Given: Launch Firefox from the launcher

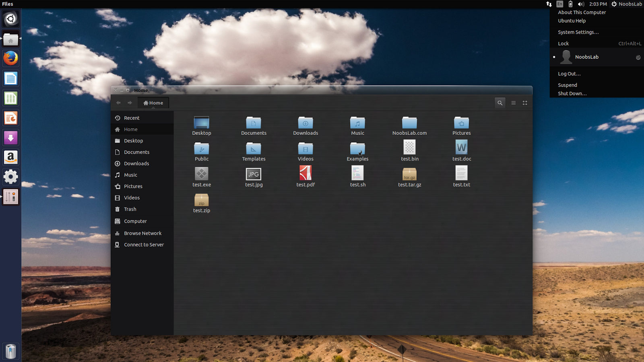Looking at the screenshot, I should pos(10,58).
